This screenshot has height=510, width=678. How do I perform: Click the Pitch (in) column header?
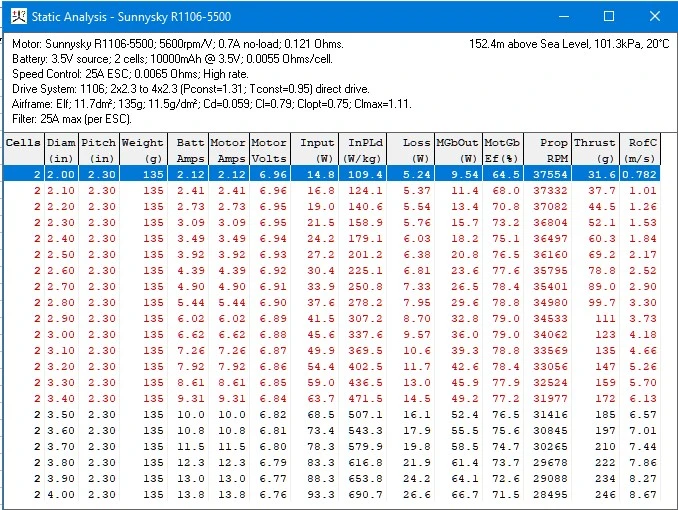tap(98, 148)
